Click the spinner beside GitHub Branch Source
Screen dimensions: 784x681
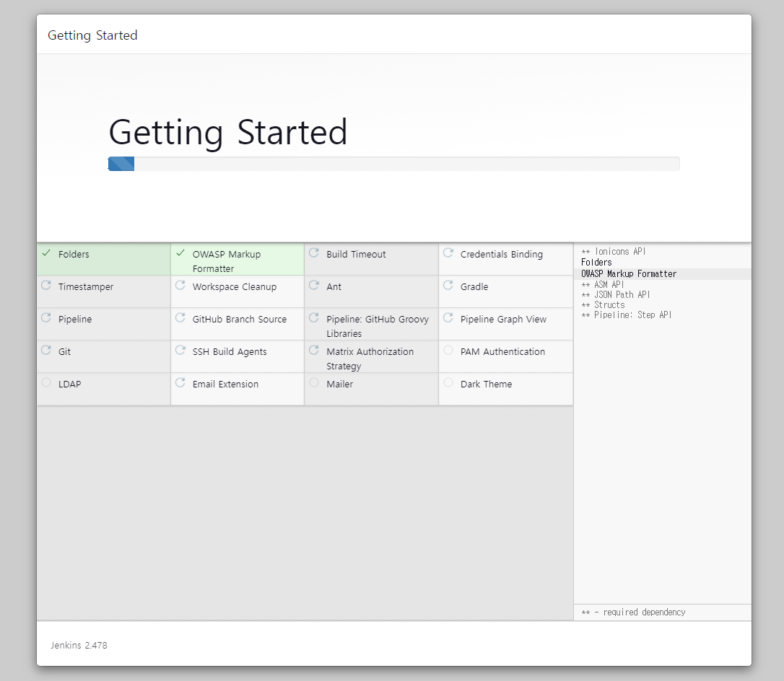coord(180,317)
